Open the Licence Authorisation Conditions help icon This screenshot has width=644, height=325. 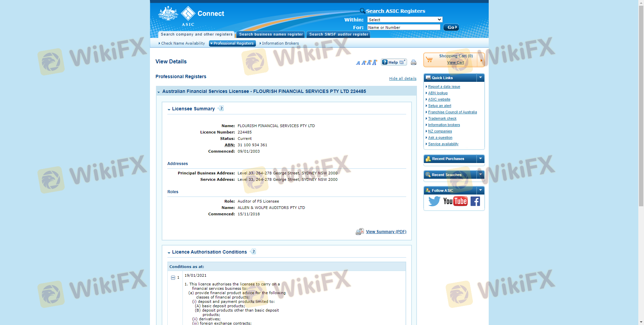pyautogui.click(x=253, y=252)
